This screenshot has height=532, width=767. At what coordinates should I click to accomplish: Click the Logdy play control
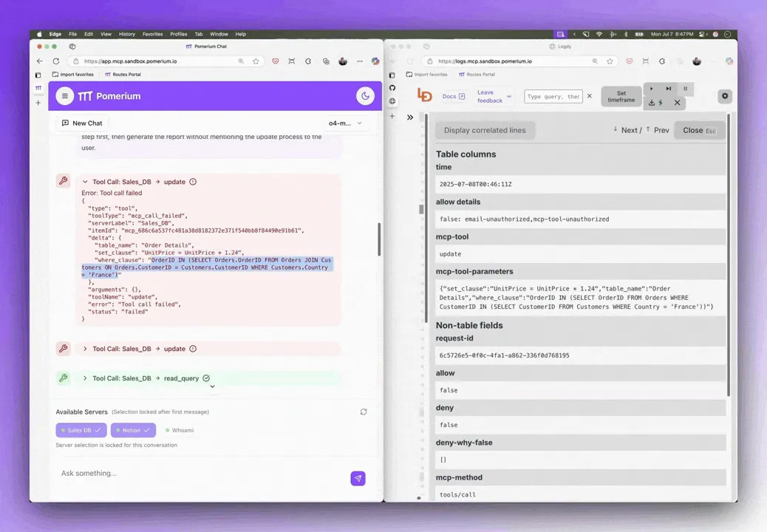(651, 89)
